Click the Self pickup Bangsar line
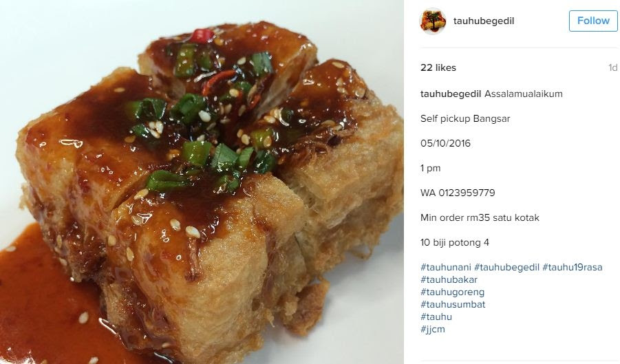 pyautogui.click(x=465, y=118)
